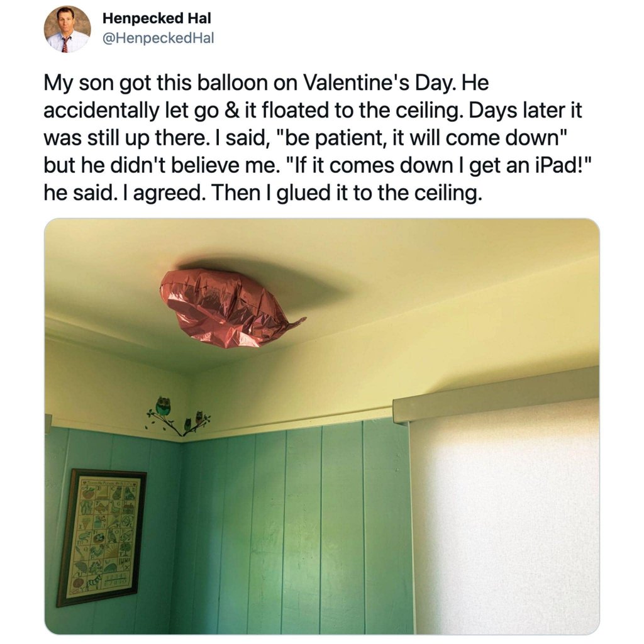The height and width of the screenshot is (644, 644).
Task: Click the large owl wall decal
Action: [x=163, y=407]
